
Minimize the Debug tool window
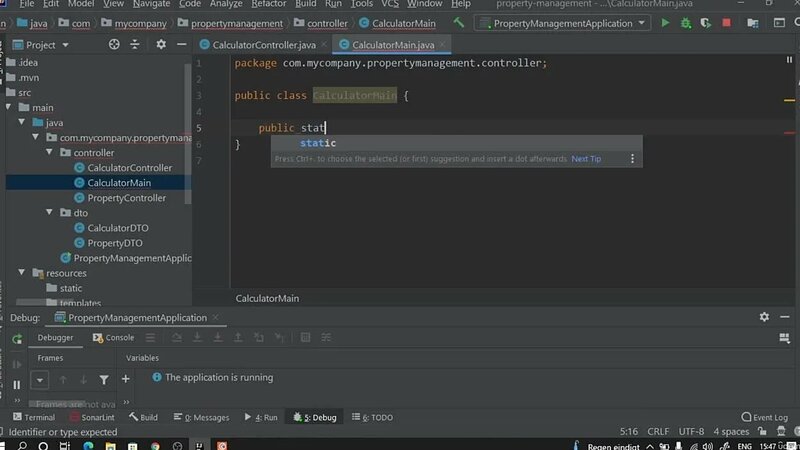coord(785,317)
